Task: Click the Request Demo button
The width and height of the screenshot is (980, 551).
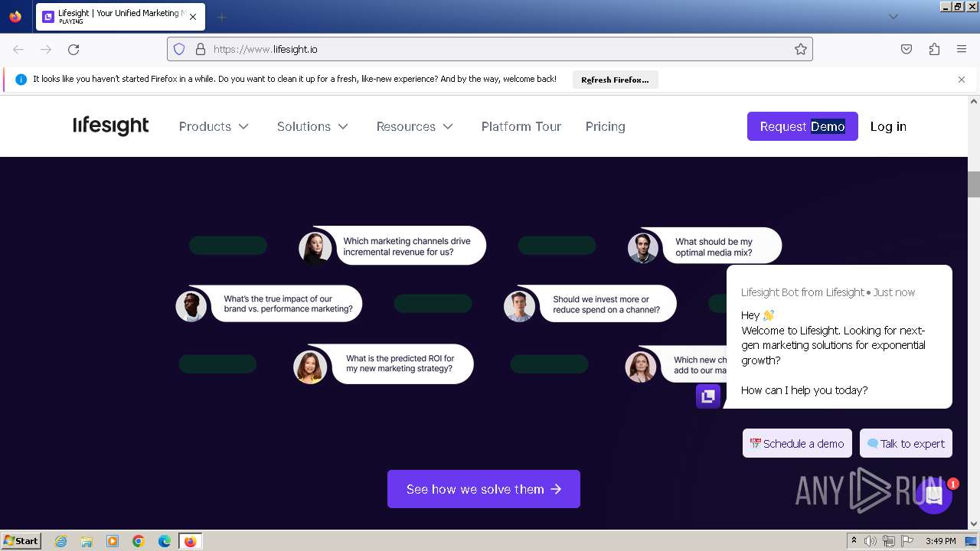Action: [x=802, y=126]
